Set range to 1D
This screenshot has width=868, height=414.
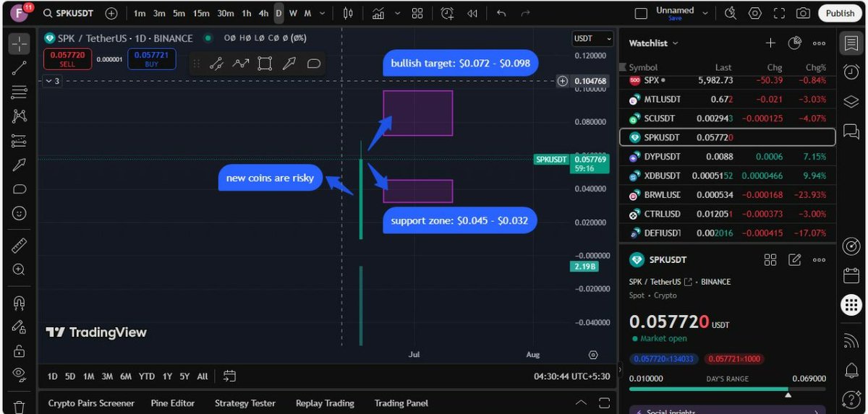point(53,376)
